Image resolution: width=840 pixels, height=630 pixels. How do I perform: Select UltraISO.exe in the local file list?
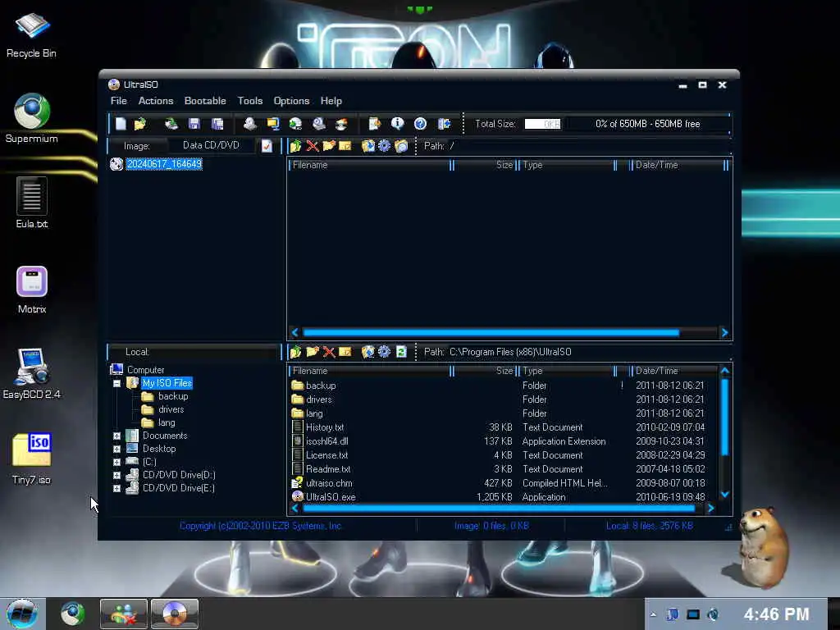coord(331,497)
